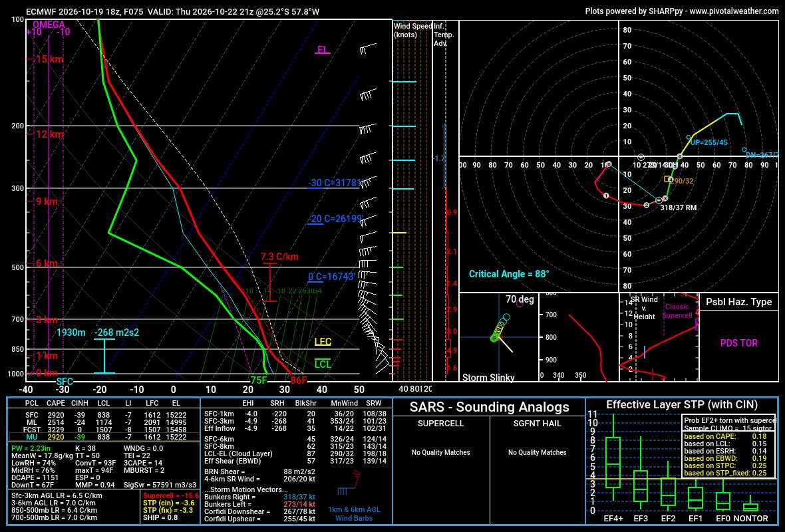Click the BRN Shear = 88 m2/s2 row
Viewport: 785px width, 532px height.
click(x=260, y=471)
